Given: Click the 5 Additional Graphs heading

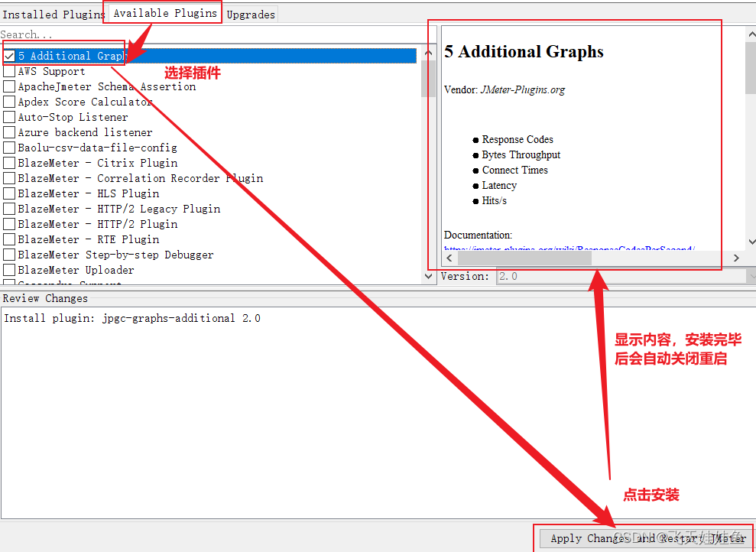Looking at the screenshot, I should [x=524, y=51].
